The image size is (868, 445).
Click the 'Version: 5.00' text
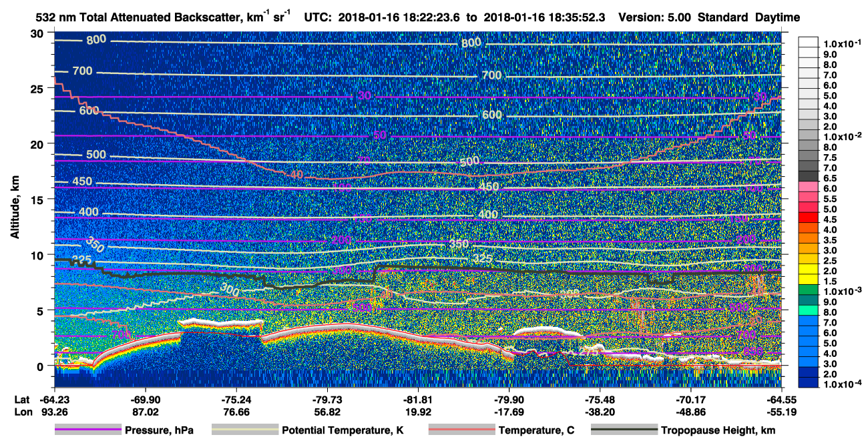pyautogui.click(x=655, y=18)
